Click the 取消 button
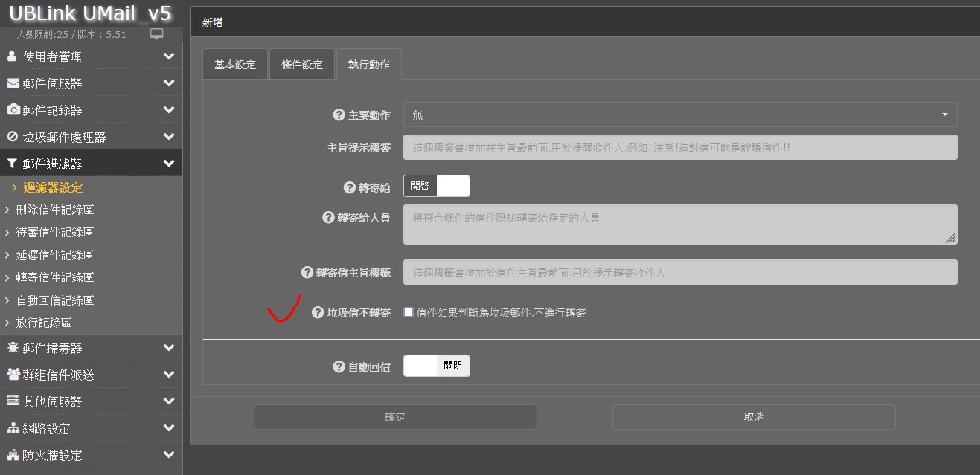This screenshot has width=980, height=475. 753,417
